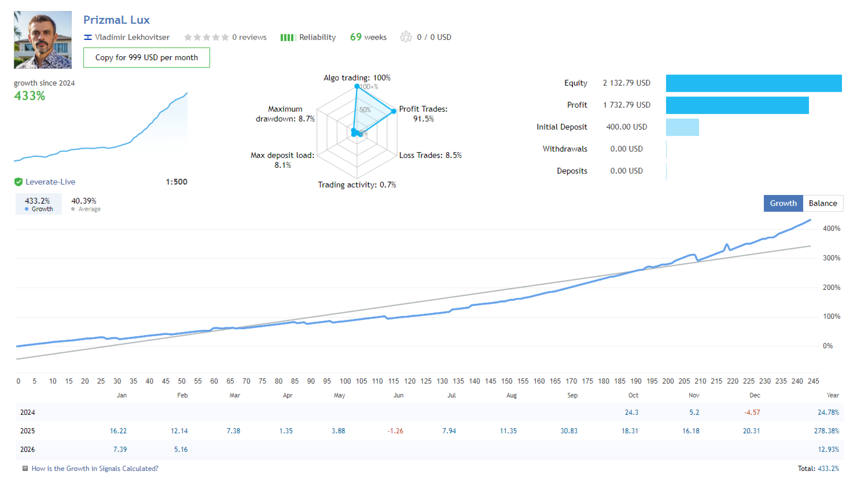Switch to the Balance tab

click(x=822, y=203)
